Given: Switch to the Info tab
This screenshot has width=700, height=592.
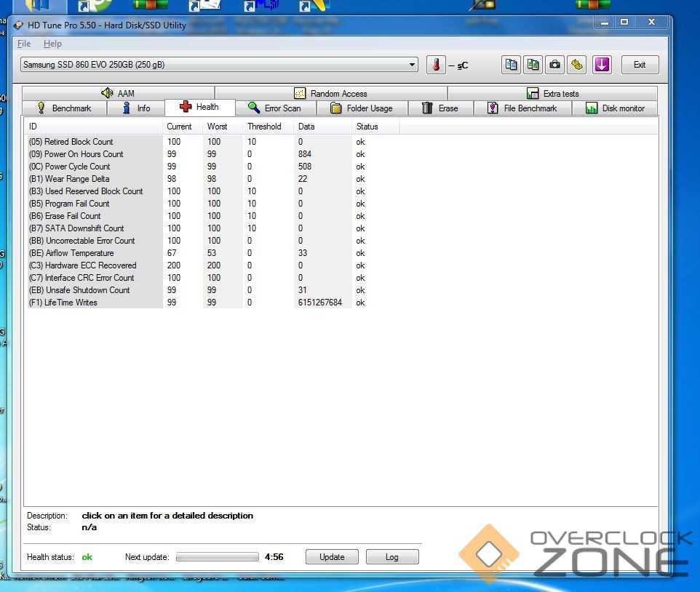Looking at the screenshot, I should (x=136, y=108).
